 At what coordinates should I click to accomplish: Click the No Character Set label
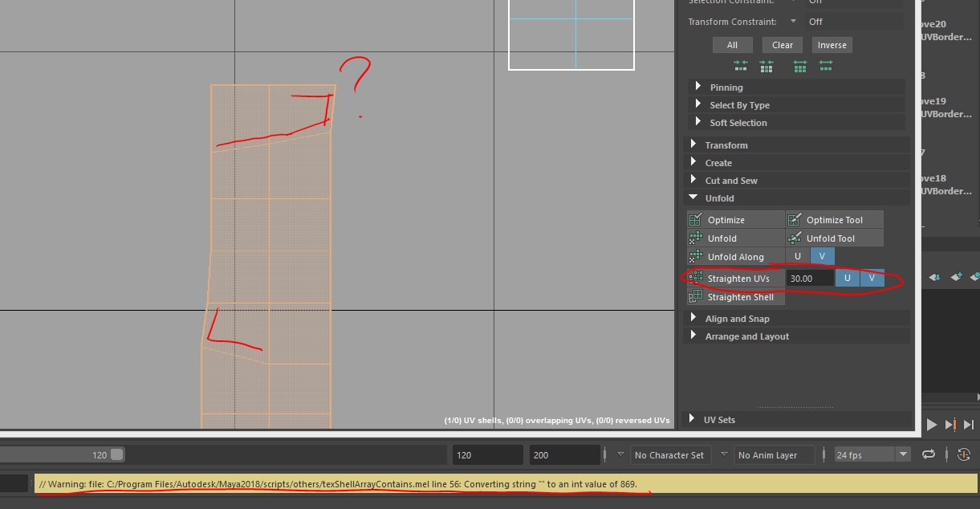(x=669, y=455)
